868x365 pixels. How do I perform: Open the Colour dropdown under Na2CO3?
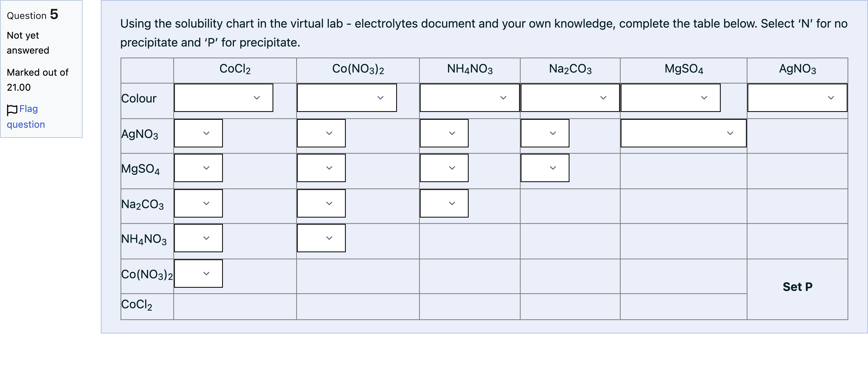click(570, 98)
